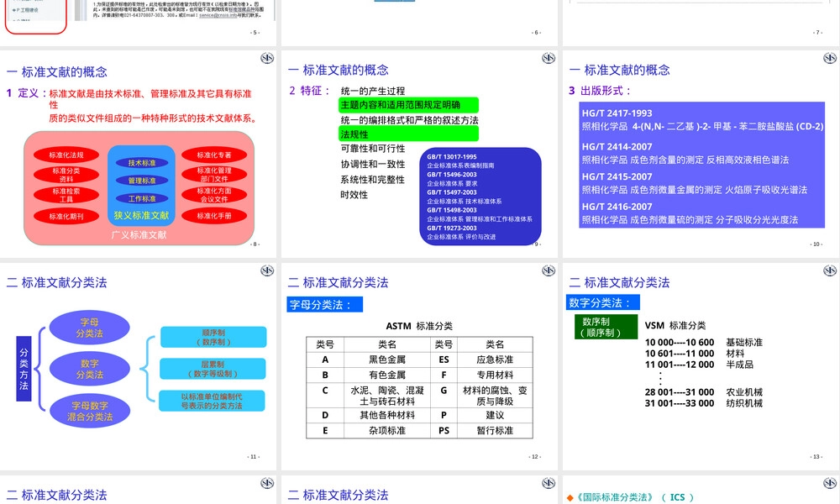The width and height of the screenshot is (840, 504).
Task: Select the 数字分类法 purple oval
Action: (90, 369)
